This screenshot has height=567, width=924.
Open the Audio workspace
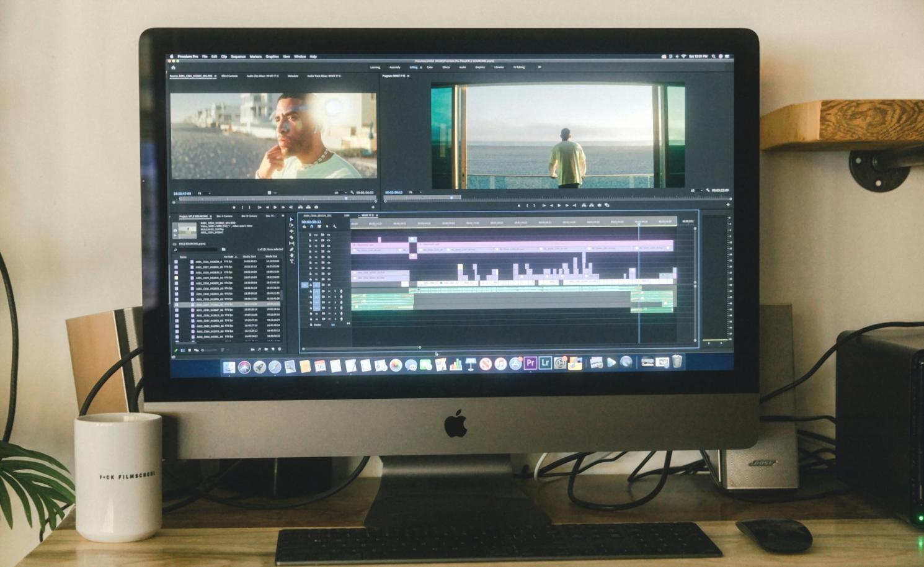(x=463, y=67)
